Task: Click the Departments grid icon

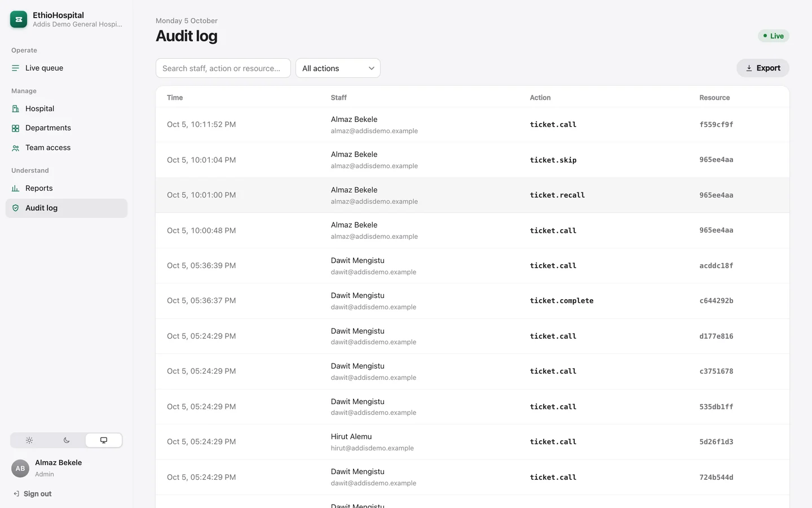Action: click(x=15, y=128)
